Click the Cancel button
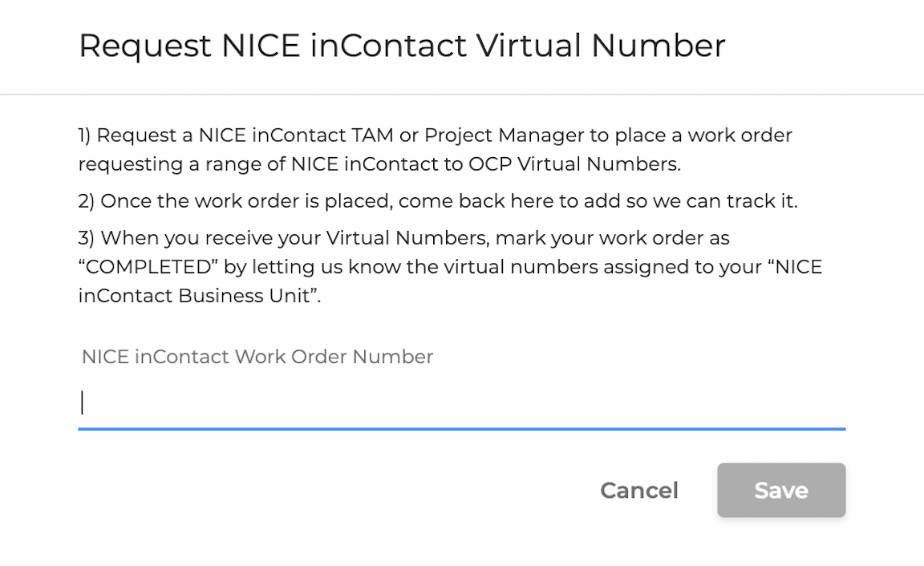 [x=638, y=490]
